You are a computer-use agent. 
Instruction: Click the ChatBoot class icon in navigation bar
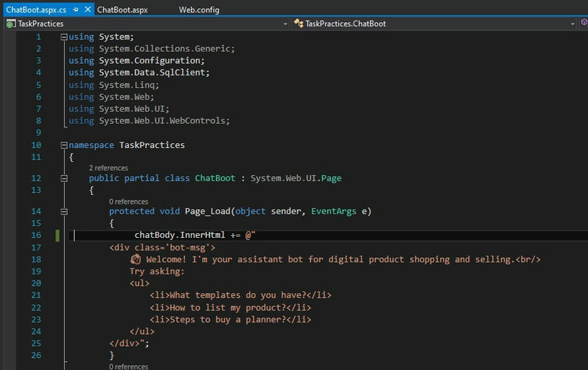tap(298, 24)
